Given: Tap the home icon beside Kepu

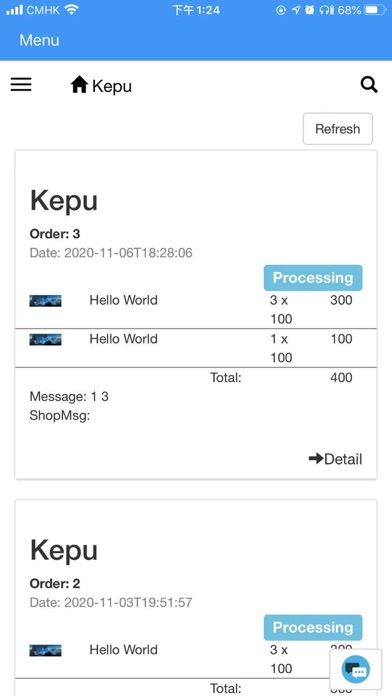Looking at the screenshot, I should click(x=79, y=84).
